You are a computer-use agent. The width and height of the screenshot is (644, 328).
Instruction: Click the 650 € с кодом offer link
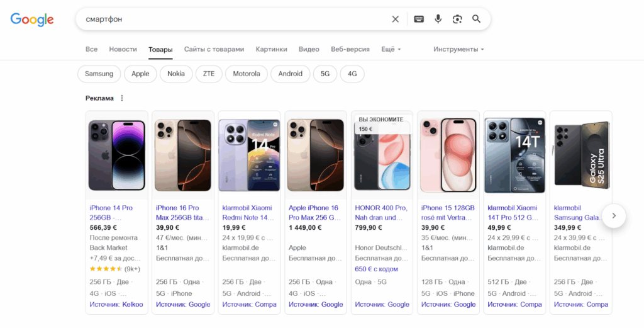point(376,269)
